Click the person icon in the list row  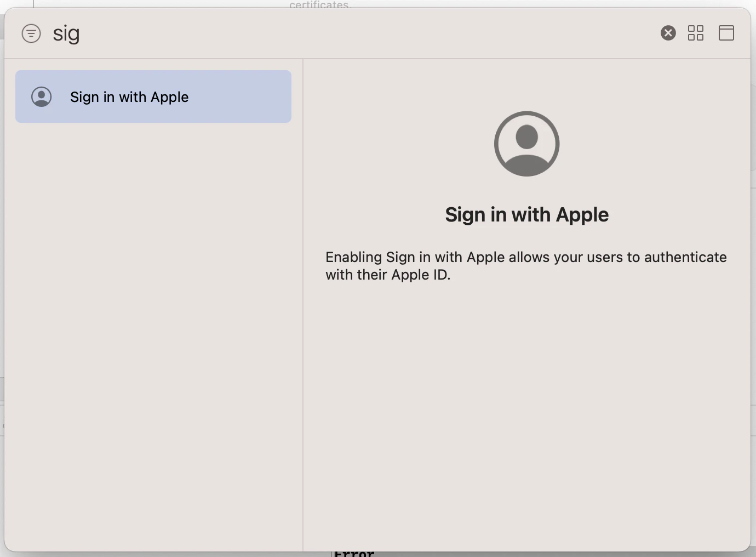[x=42, y=96]
